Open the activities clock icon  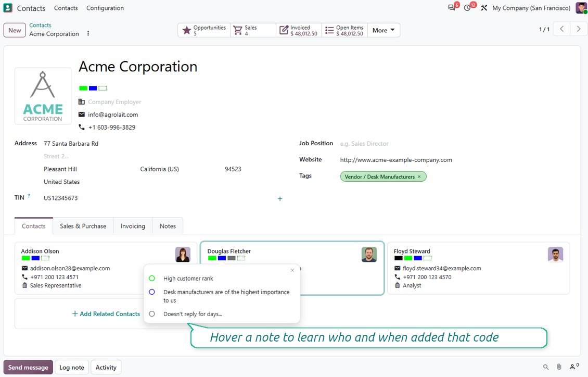(x=467, y=8)
